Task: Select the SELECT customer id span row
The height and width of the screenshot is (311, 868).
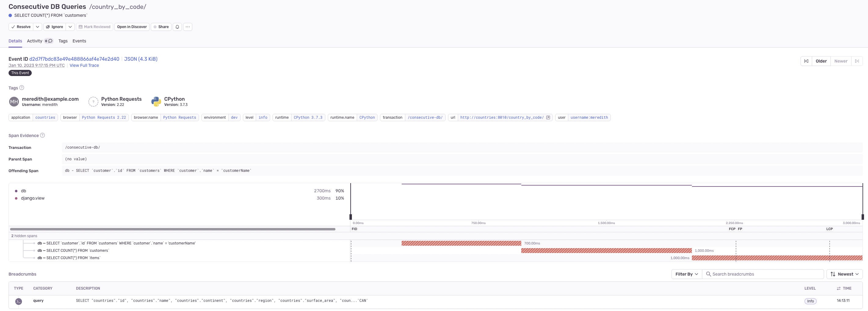Action: pos(179,243)
